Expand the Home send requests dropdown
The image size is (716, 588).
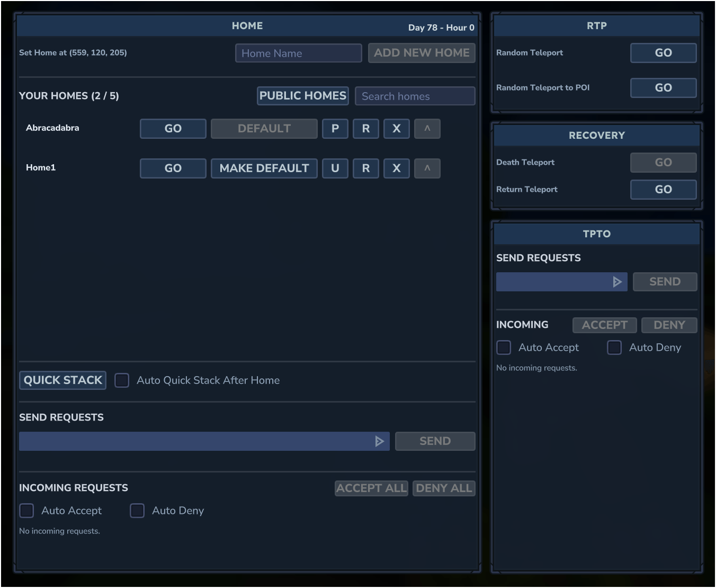[204, 441]
